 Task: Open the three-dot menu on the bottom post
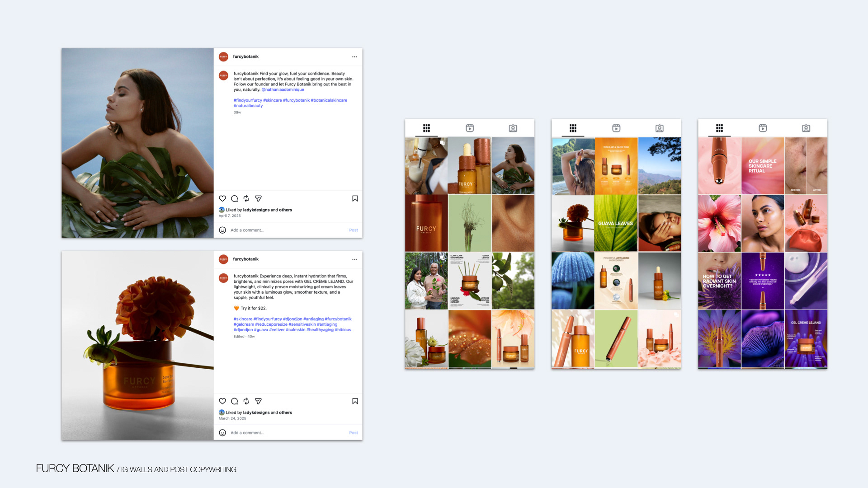click(x=354, y=259)
